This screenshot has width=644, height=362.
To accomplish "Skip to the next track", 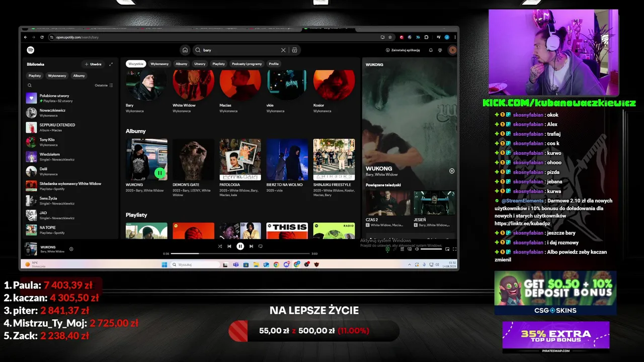I will click(x=251, y=246).
